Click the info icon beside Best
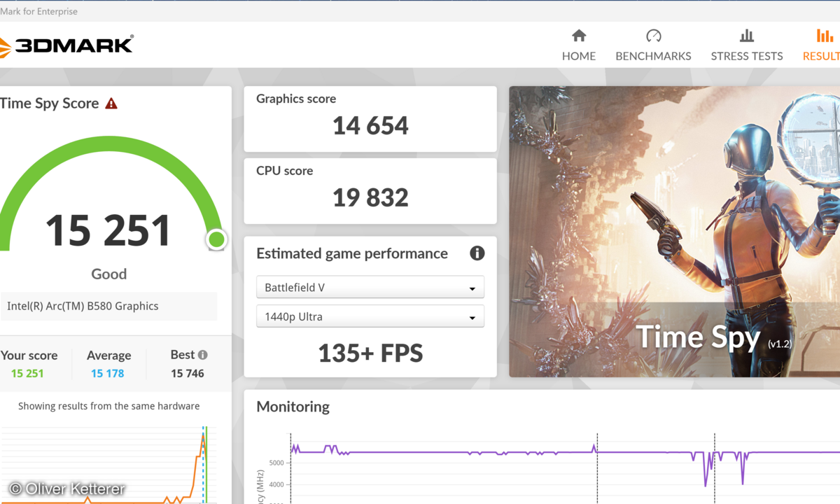Viewport: 840px width, 504px height. 202,355
